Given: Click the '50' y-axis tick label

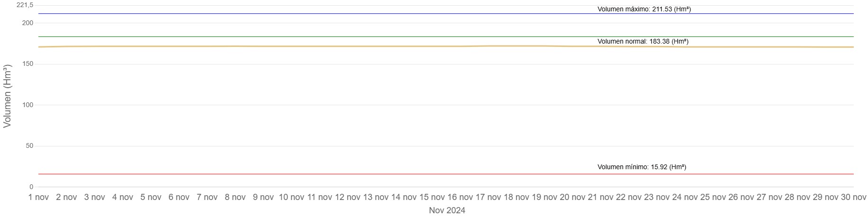Looking at the screenshot, I should pyautogui.click(x=29, y=145).
